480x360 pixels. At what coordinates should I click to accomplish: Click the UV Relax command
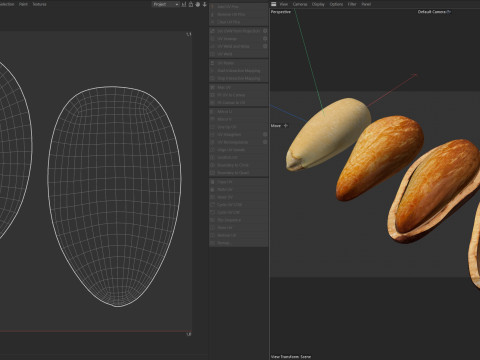click(239, 63)
